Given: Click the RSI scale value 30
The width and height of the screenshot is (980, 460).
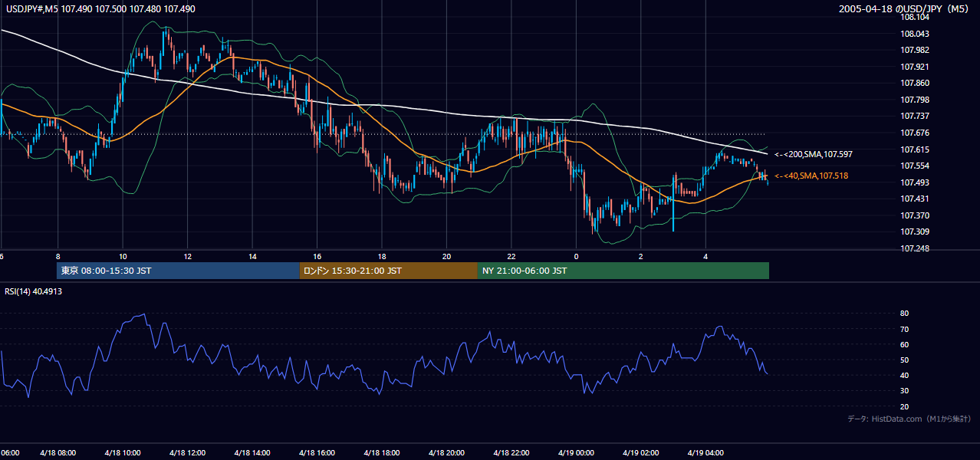Looking at the screenshot, I should pos(905,391).
